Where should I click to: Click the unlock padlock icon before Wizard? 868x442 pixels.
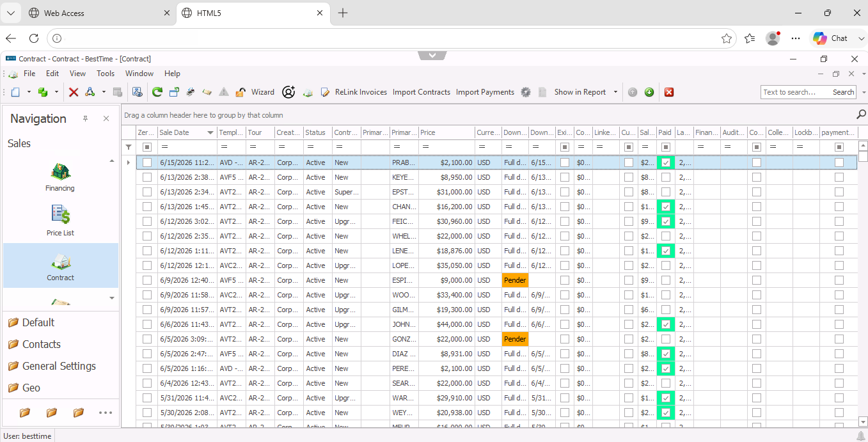click(241, 92)
